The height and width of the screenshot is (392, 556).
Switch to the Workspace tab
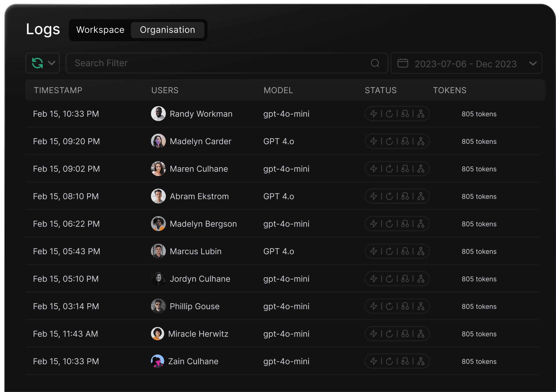tap(100, 30)
